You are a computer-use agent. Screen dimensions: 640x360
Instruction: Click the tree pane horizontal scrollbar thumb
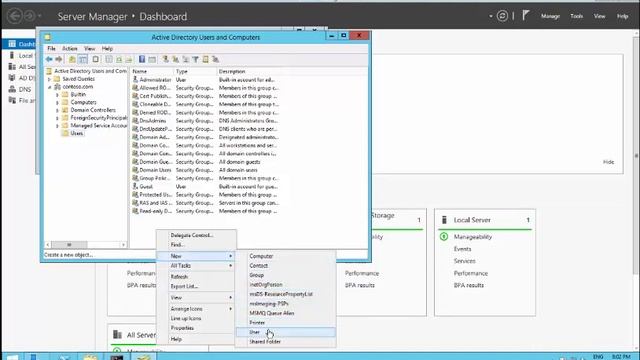coord(69,244)
